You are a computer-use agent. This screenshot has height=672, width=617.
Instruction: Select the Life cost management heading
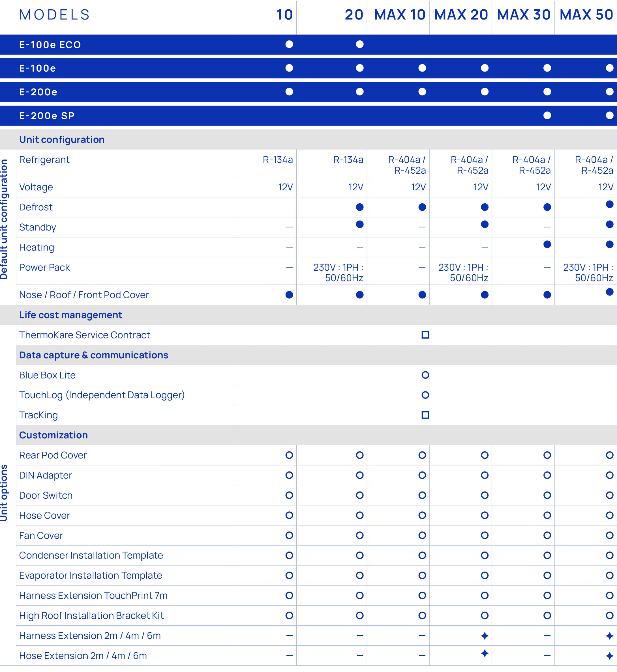click(x=70, y=315)
